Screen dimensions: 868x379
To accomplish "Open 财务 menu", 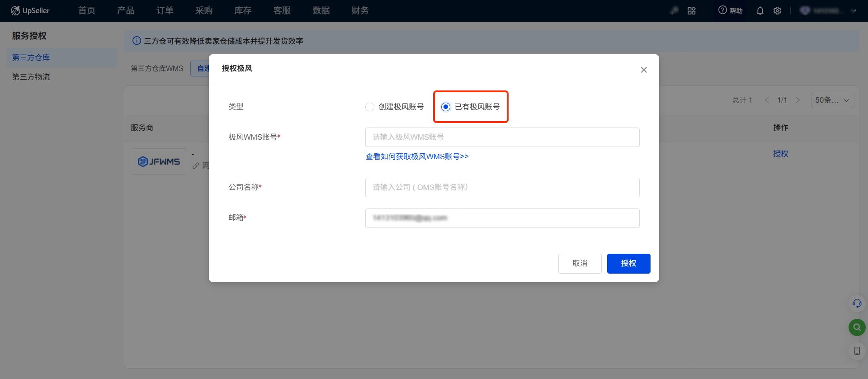I will (360, 10).
